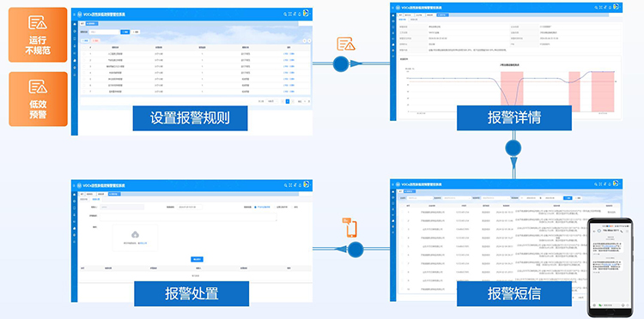The width and height of the screenshot is (644, 319).
Task: Tap the call icon in phone message header
Action: pyautogui.click(x=622, y=232)
